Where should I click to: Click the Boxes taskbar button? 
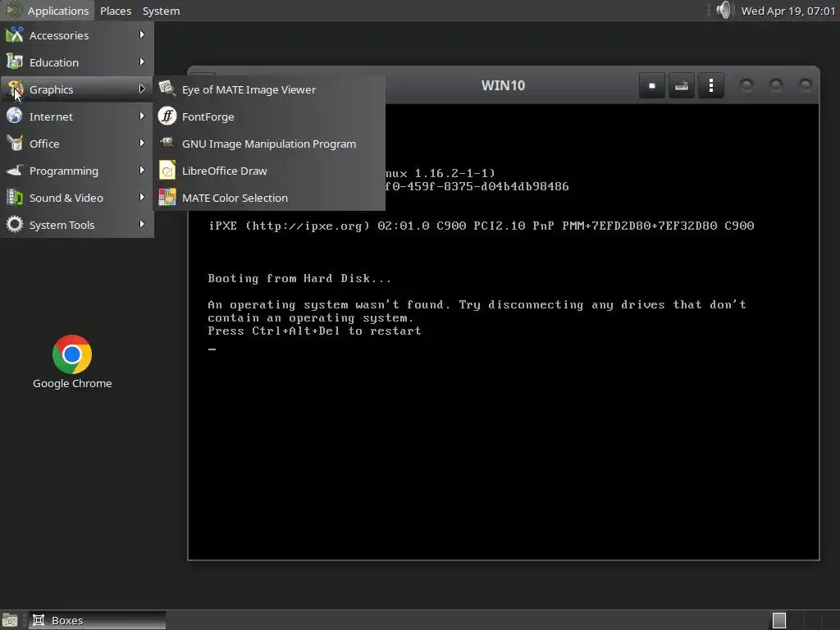(97, 620)
